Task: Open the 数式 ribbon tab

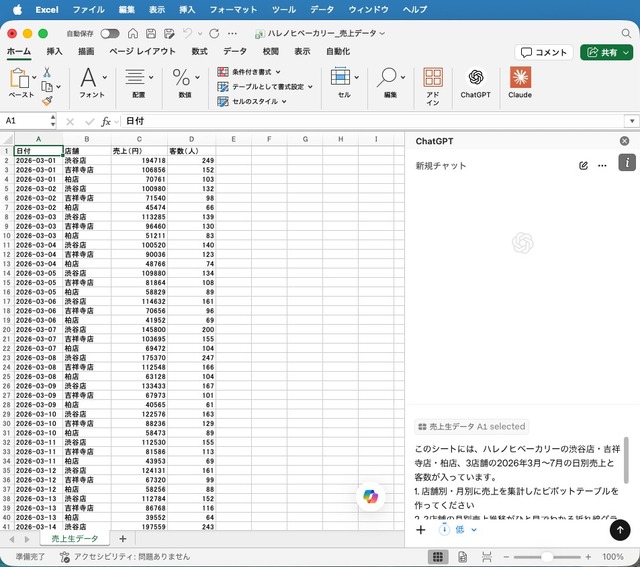Action: (200, 51)
